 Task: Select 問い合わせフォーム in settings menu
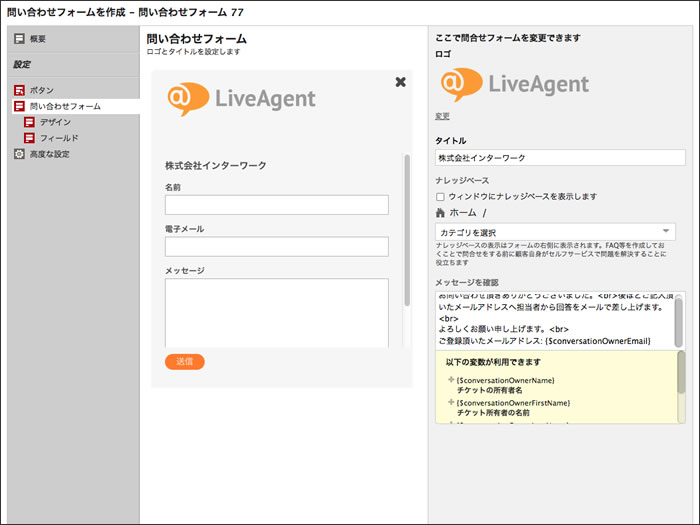coord(65,106)
